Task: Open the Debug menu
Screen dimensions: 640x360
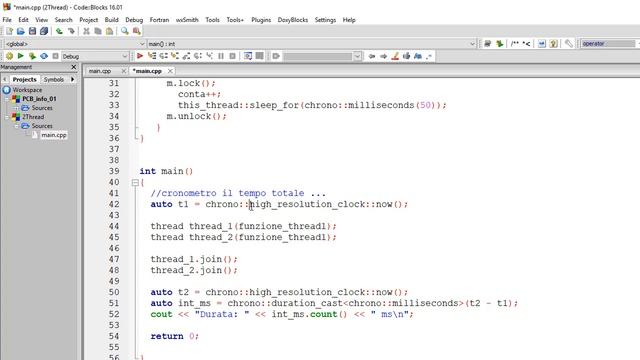Action: (134, 20)
